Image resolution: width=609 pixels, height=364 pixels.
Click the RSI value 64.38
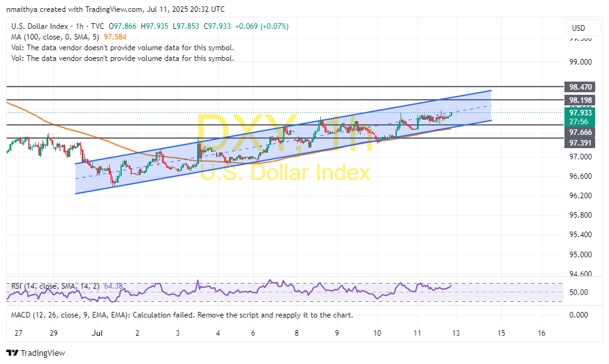[x=114, y=286]
